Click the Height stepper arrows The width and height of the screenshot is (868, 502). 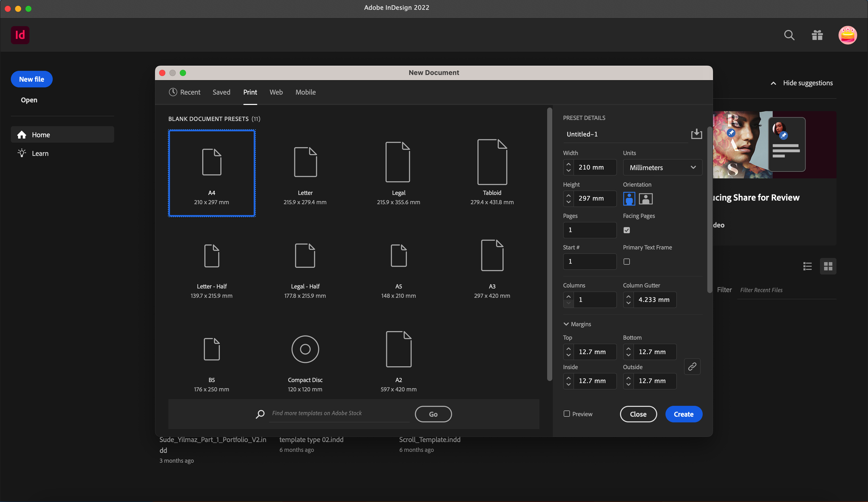(568, 198)
